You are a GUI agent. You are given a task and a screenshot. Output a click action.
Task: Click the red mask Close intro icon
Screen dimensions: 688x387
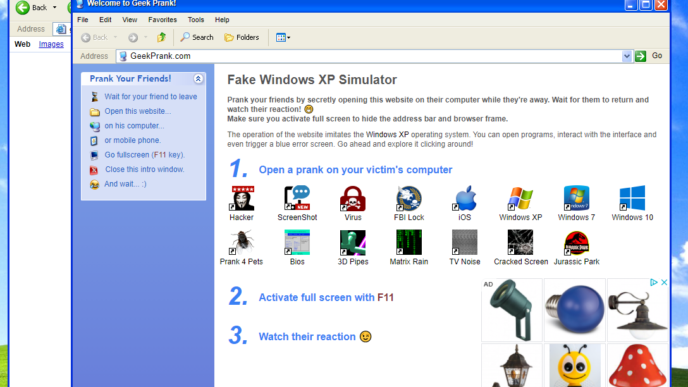click(94, 170)
